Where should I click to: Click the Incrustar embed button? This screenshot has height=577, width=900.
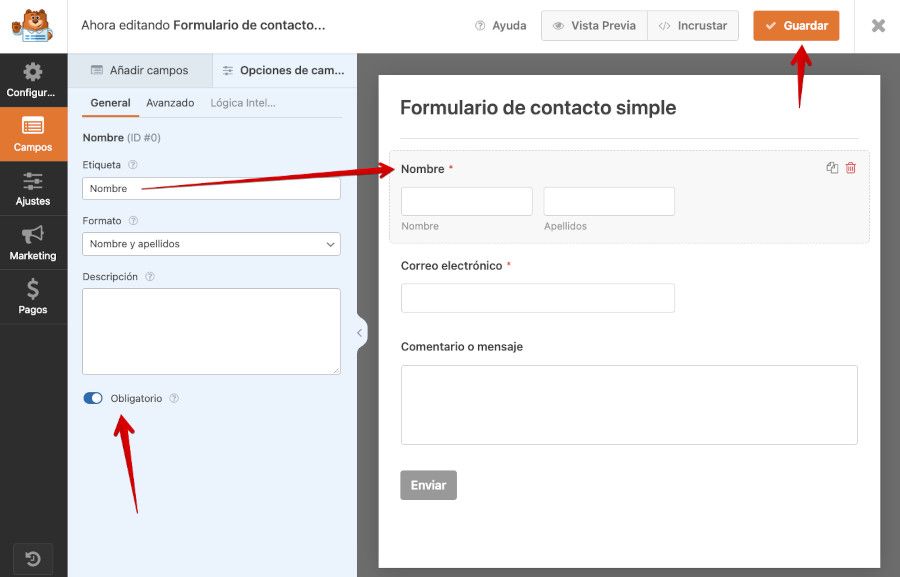tap(693, 26)
